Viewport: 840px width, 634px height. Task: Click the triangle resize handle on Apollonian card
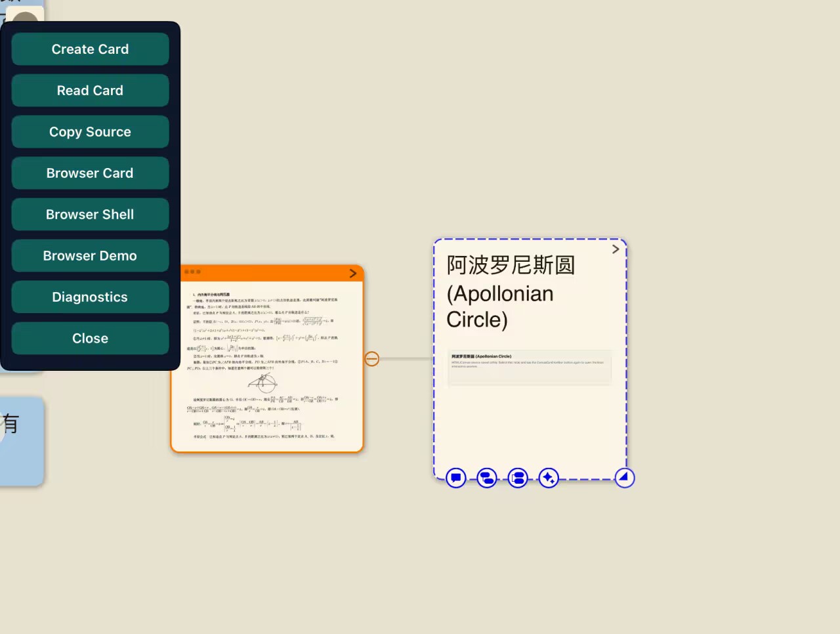pos(624,477)
